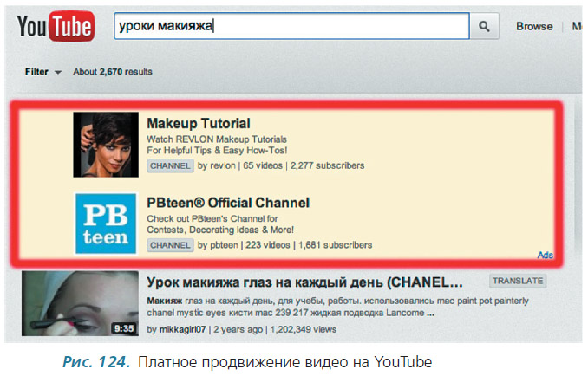Click the '2 years ago' text
Image resolution: width=588 pixels, height=376 pixels.
click(x=238, y=329)
